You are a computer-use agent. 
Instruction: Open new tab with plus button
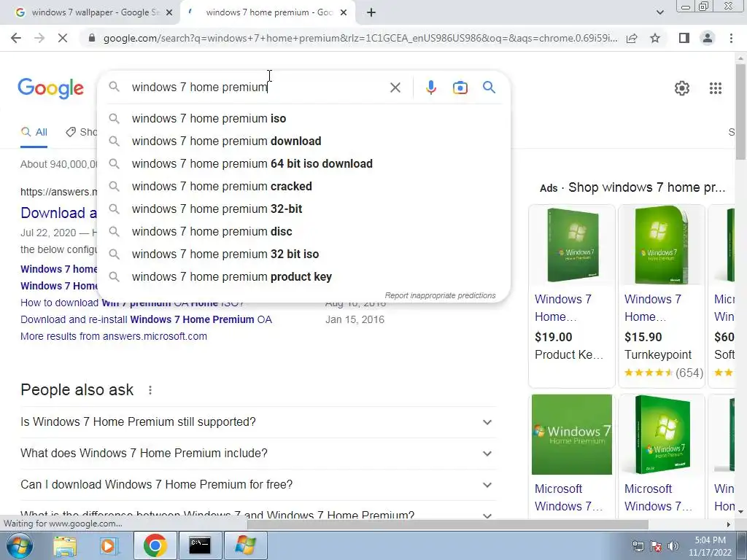(x=371, y=13)
